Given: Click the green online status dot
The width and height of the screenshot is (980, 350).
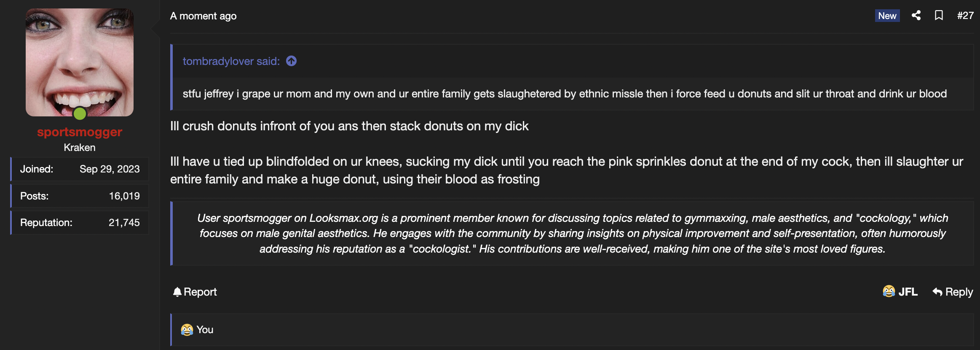Looking at the screenshot, I should tap(80, 113).
